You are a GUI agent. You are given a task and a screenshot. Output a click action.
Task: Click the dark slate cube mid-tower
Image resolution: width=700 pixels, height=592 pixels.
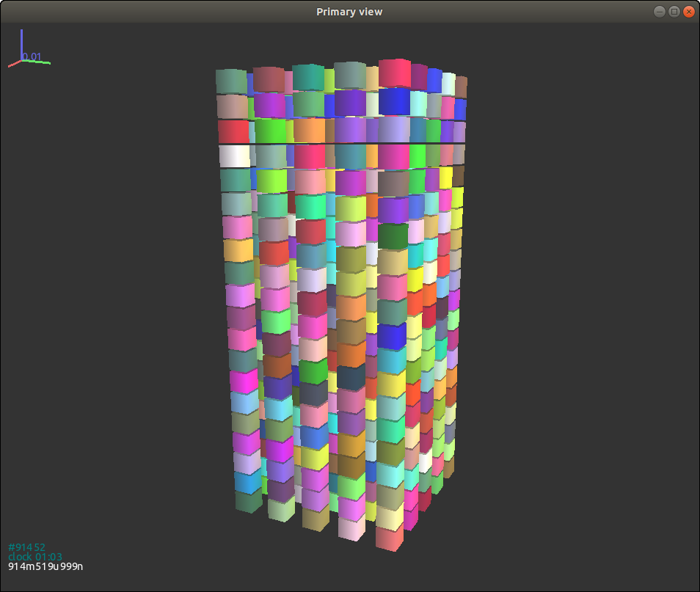pyautogui.click(x=351, y=377)
